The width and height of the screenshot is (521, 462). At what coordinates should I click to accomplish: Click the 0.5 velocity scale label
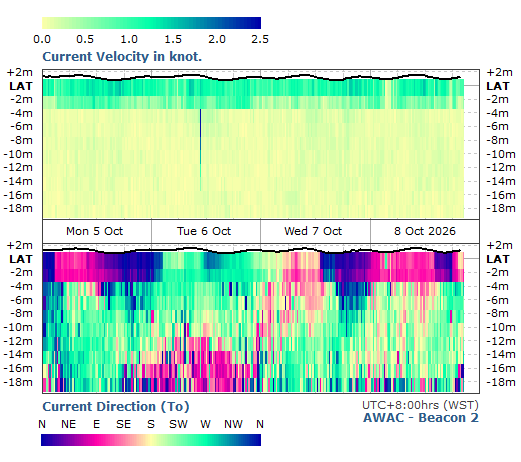pos(85,39)
